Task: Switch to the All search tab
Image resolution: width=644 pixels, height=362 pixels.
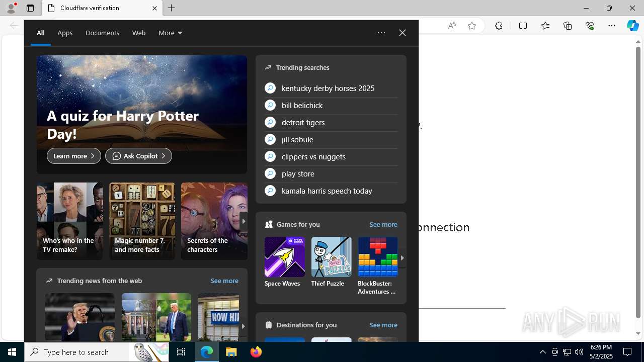Action: tap(40, 33)
